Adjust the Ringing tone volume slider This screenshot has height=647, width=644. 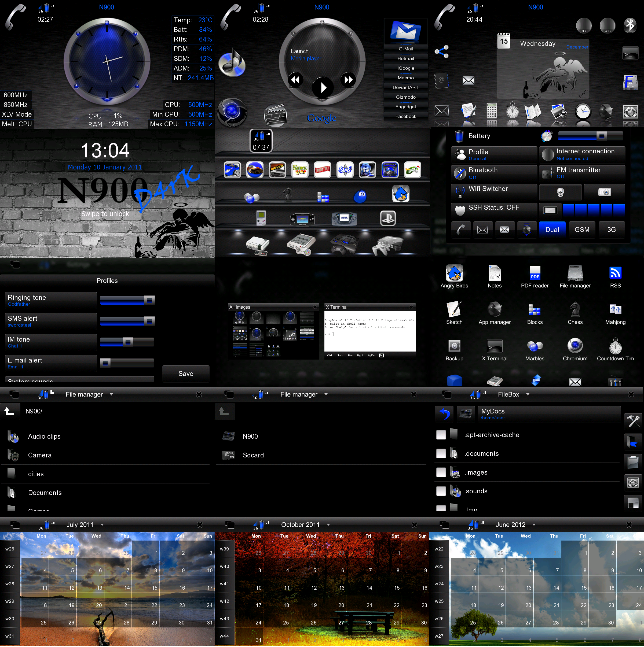point(127,300)
